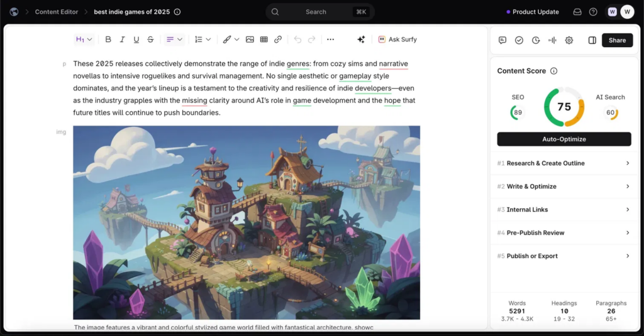This screenshot has height=336, width=644.
Task: Open the help question mark icon
Action: (x=593, y=12)
